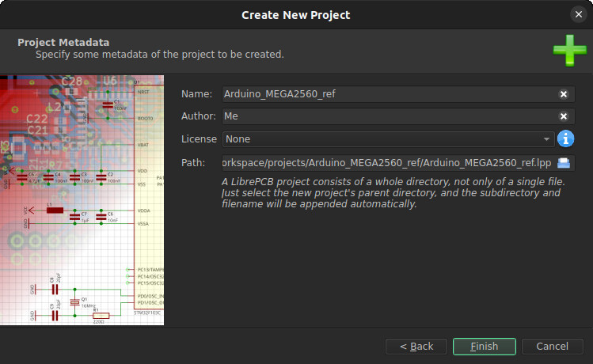Browse for project path folder
The image size is (593, 364).
[564, 163]
